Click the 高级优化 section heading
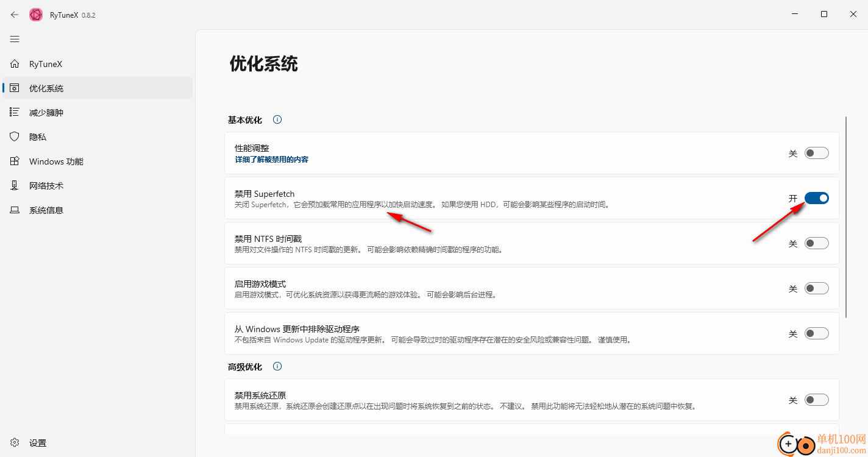The image size is (868, 457). pyautogui.click(x=245, y=367)
